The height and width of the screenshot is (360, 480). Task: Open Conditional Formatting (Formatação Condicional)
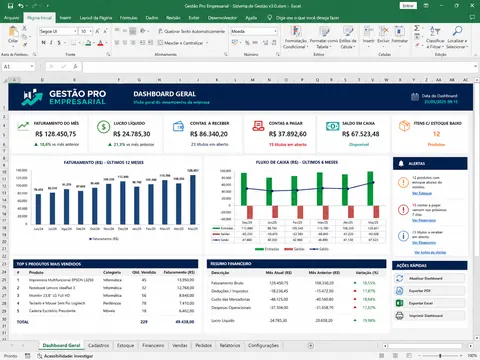(x=296, y=37)
